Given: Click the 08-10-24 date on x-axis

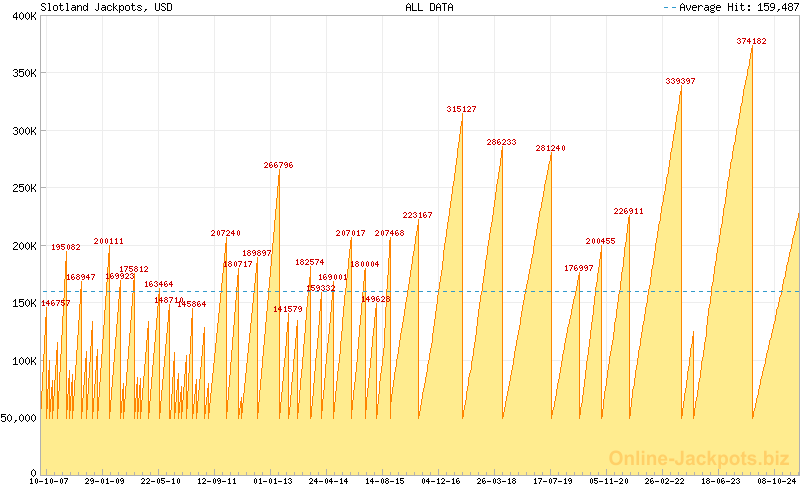Looking at the screenshot, I should pyautogui.click(x=776, y=481).
